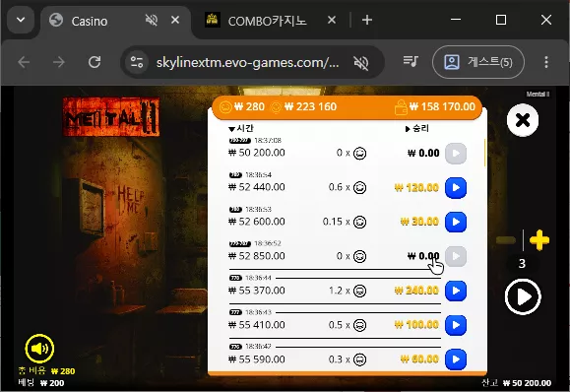Unmute the Casino tab via its speaker icon

click(152, 20)
